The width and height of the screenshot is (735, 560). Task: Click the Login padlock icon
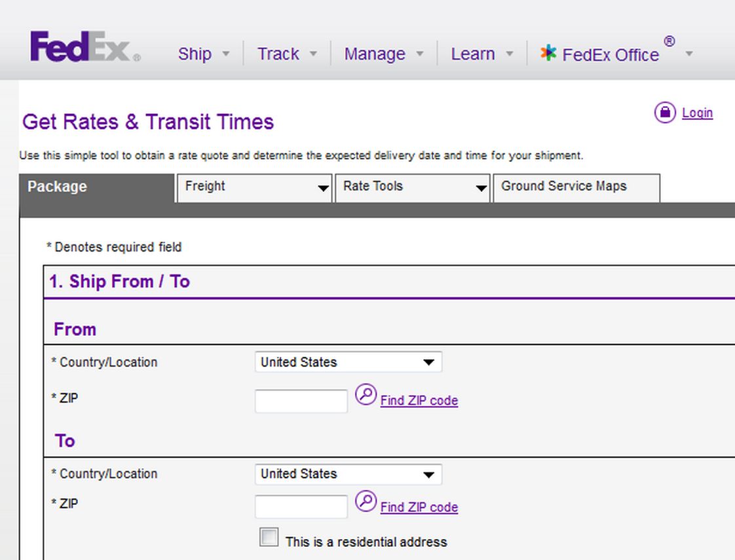click(x=664, y=113)
